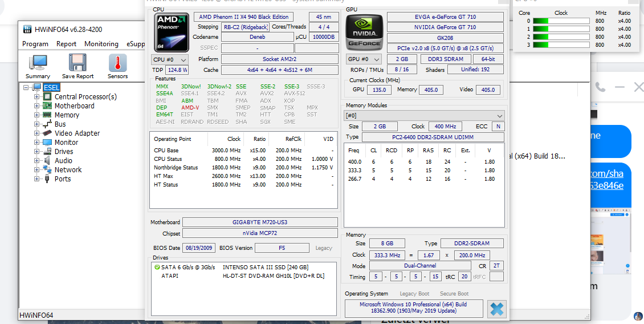The height and width of the screenshot is (324, 644).
Task: Click the green SSE-3 feature label
Action: pyautogui.click(x=292, y=86)
